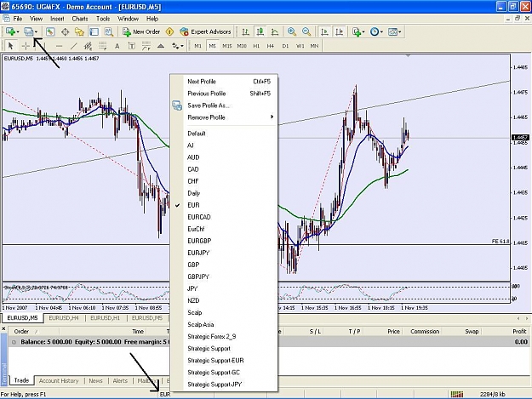Select the trendline drawing tool
The width and height of the screenshot is (532, 399).
(x=73, y=46)
